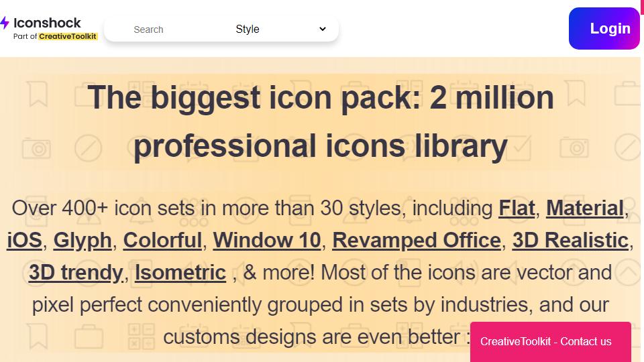
Task: Open the Glyph icon style link
Action: click(83, 241)
